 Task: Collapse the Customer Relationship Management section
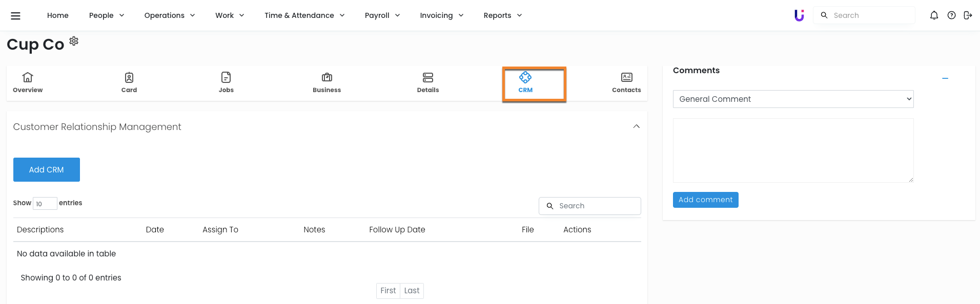[636, 126]
